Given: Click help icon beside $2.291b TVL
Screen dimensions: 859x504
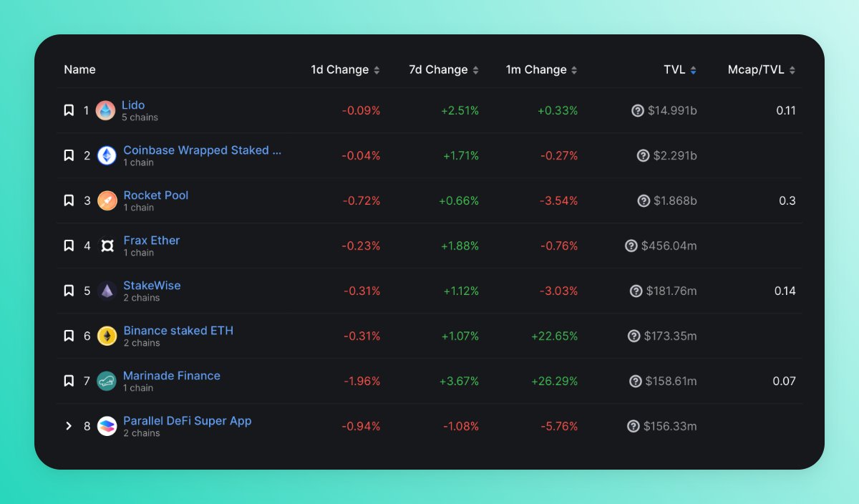Looking at the screenshot, I should tap(644, 155).
